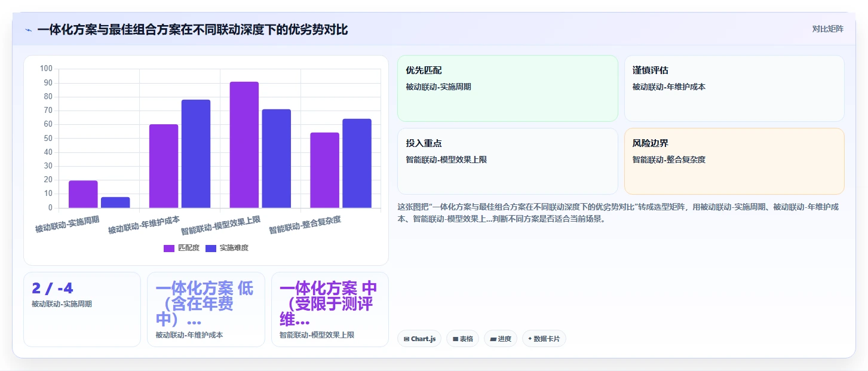Click x-axis label 被动联动-实施周期

[68, 224]
